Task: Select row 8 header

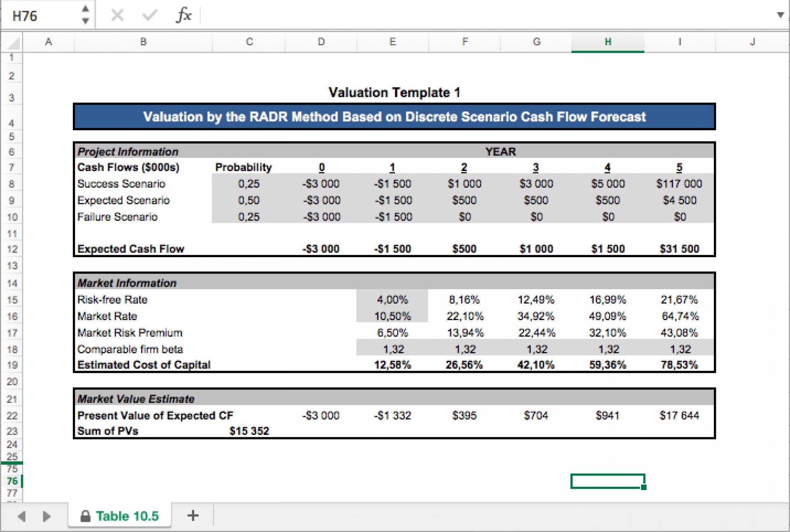Action: tap(12, 184)
